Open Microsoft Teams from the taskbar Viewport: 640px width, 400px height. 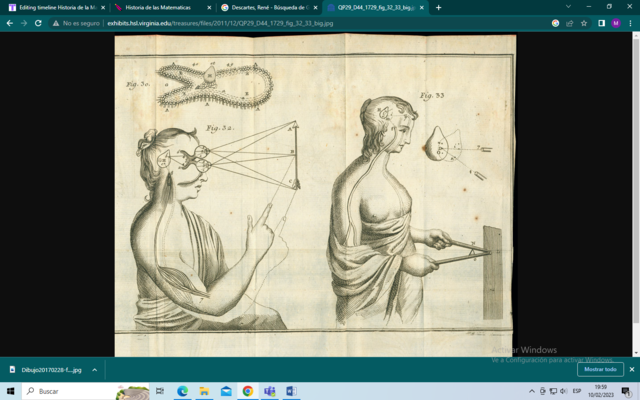[269, 391]
